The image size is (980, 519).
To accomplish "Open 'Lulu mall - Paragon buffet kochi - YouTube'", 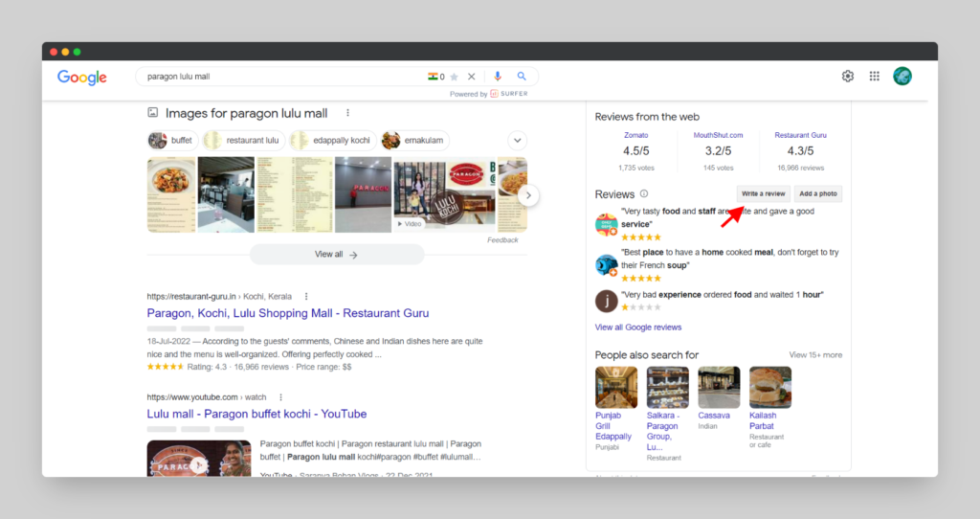I will [256, 414].
